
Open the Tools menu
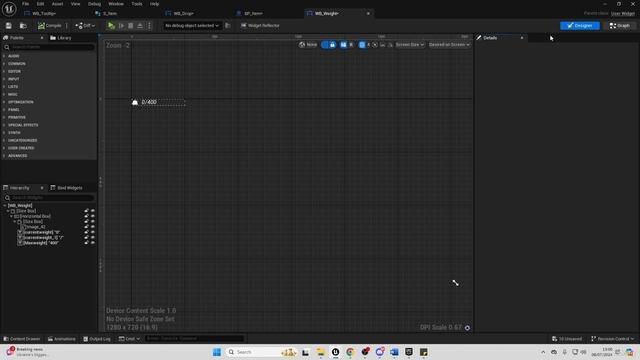click(137, 4)
